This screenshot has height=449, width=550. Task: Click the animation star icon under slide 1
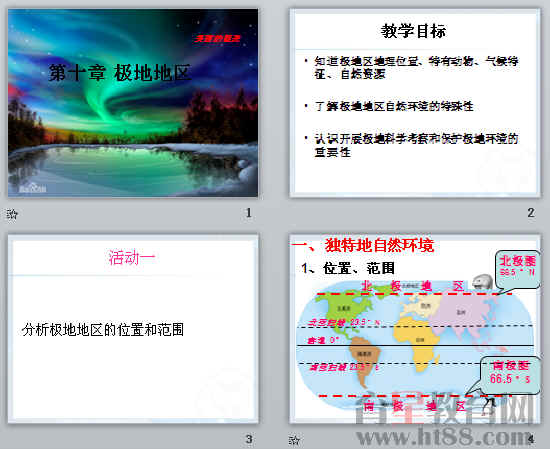point(12,214)
